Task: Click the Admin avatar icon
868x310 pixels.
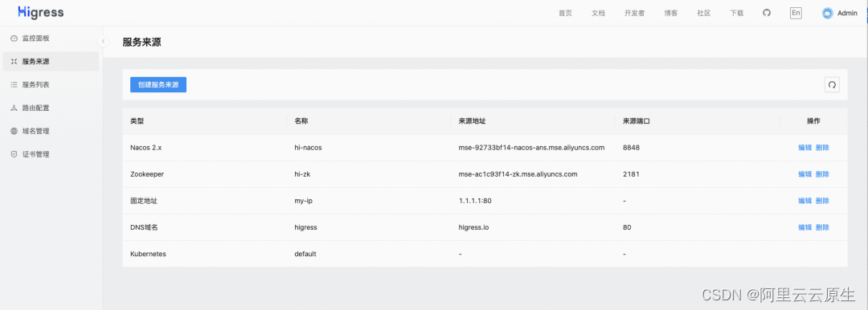Action: point(828,14)
